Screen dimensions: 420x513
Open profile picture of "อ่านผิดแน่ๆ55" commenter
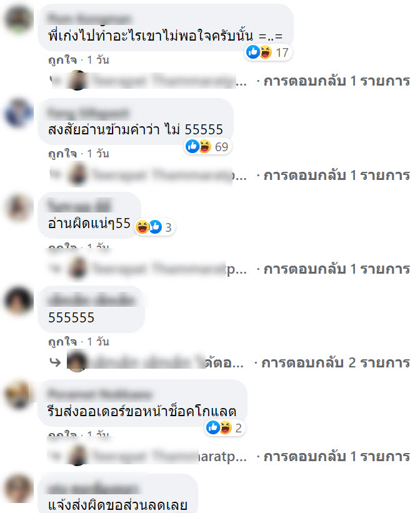[x=18, y=206]
